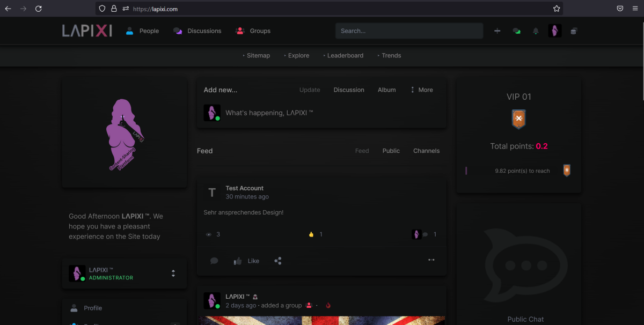Bookmark this page with the star icon
Image resolution: width=644 pixels, height=325 pixels.
557,9
